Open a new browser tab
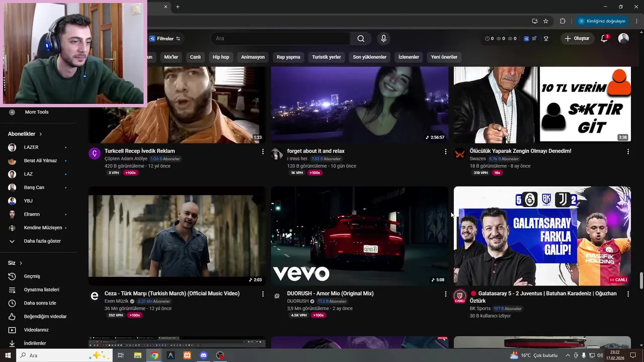The width and height of the screenshot is (644, 362). coord(178,7)
